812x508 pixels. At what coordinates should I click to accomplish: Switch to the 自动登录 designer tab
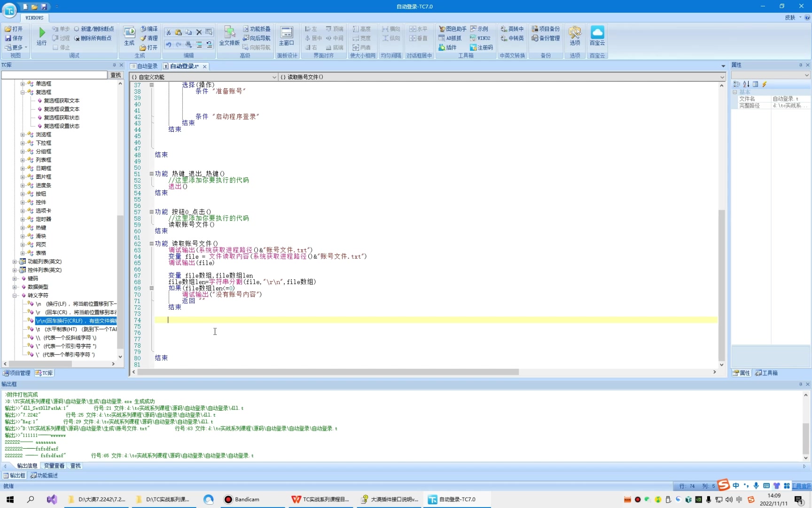[x=144, y=66]
